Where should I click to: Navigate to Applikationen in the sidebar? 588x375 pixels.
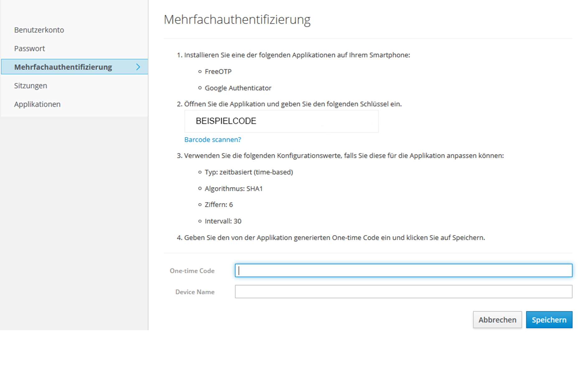click(37, 104)
